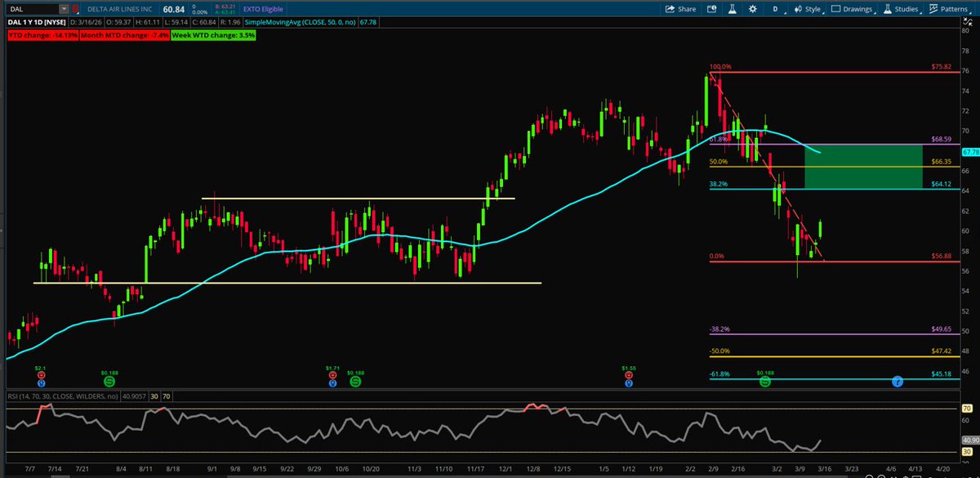Click the $47.42 price label

[x=942, y=351]
